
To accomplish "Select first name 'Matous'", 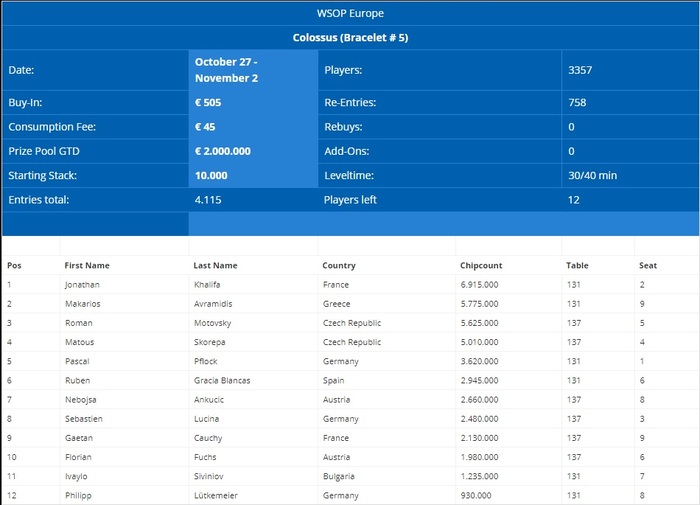I will click(79, 342).
